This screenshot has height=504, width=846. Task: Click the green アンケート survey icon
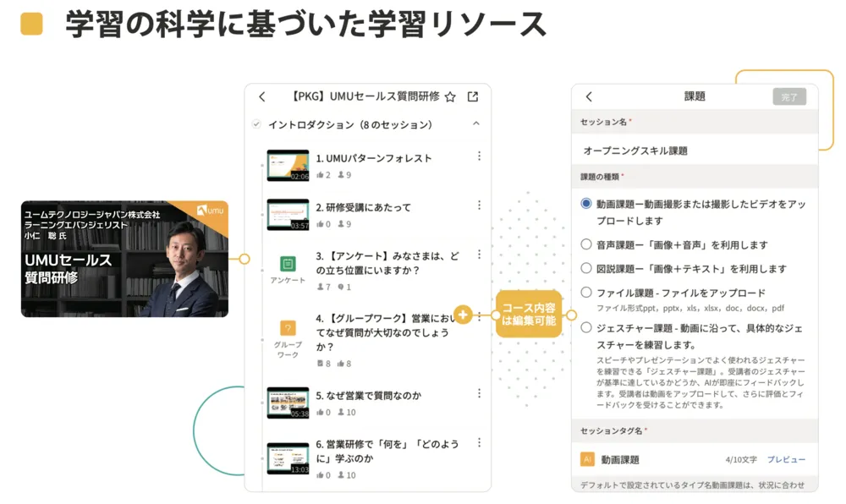(x=288, y=264)
